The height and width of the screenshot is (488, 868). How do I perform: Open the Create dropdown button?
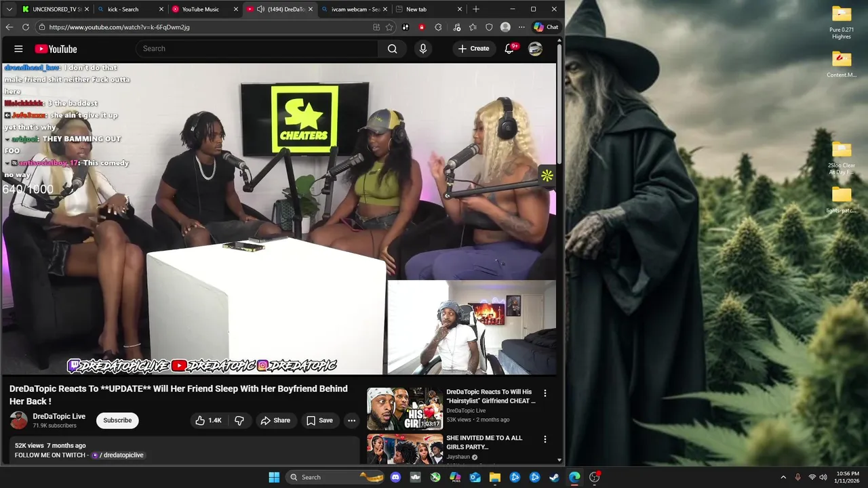pyautogui.click(x=473, y=49)
